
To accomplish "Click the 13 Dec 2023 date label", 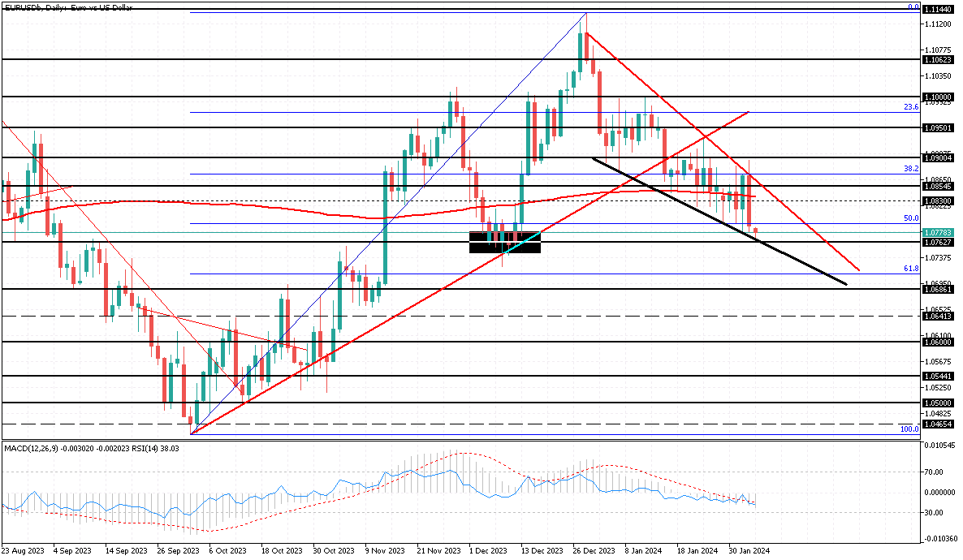I will click(x=542, y=551).
